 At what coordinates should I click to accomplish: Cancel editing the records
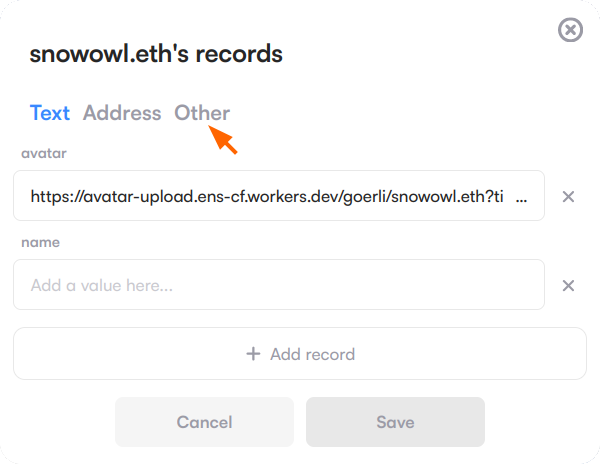click(204, 422)
